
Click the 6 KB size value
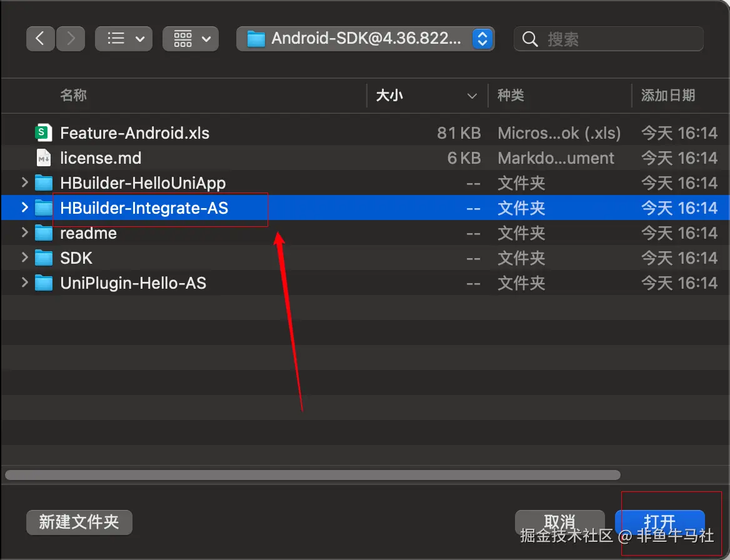464,158
